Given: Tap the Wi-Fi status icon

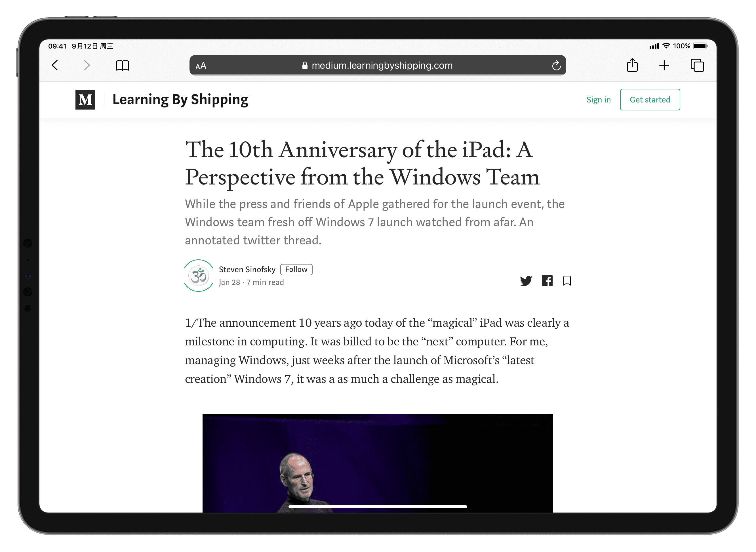Looking at the screenshot, I should tap(666, 46).
